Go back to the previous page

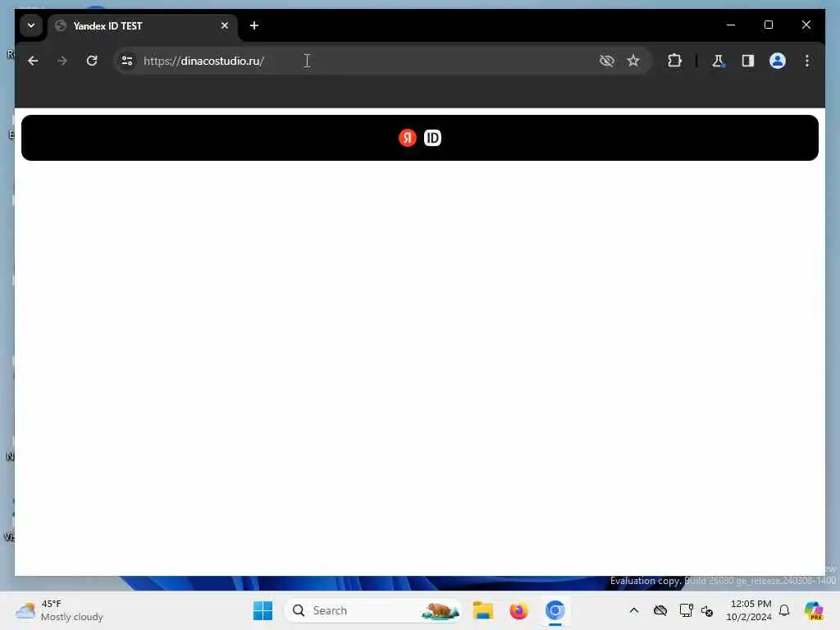coord(33,61)
